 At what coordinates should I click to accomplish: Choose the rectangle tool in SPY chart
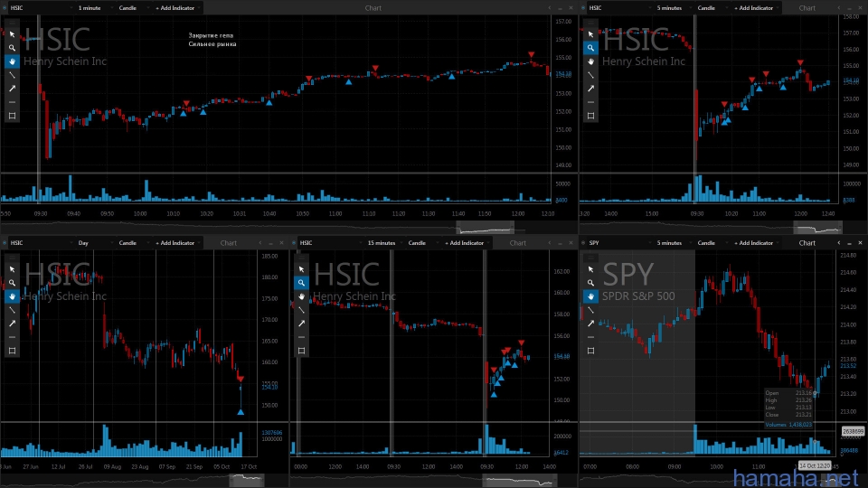point(590,351)
